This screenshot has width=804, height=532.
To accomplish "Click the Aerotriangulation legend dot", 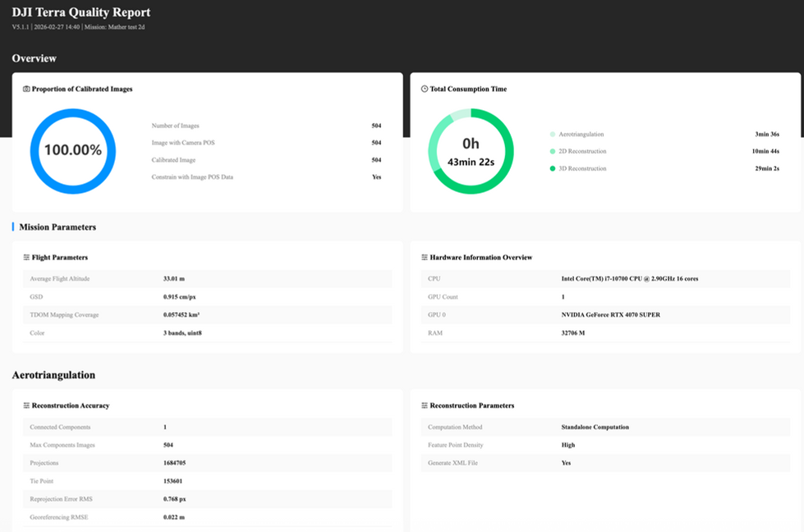I will click(x=552, y=135).
